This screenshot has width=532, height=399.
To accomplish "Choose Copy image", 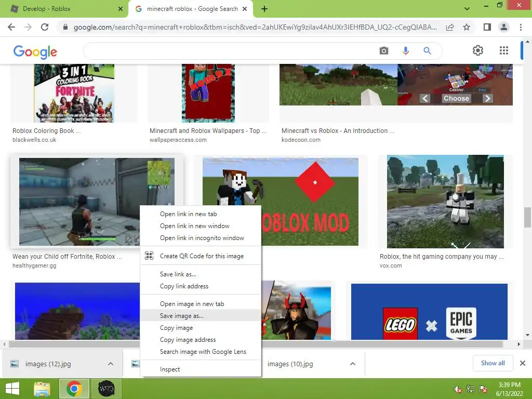I will tap(201, 328).
